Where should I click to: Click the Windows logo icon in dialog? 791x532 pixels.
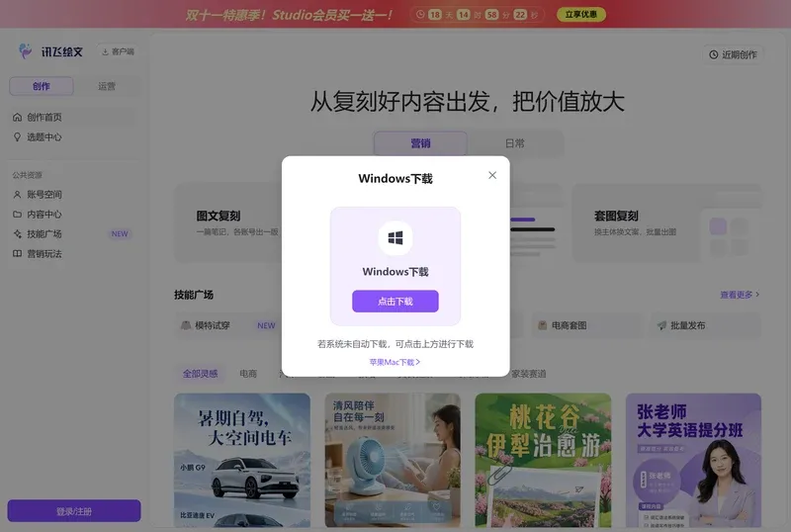pyautogui.click(x=395, y=237)
